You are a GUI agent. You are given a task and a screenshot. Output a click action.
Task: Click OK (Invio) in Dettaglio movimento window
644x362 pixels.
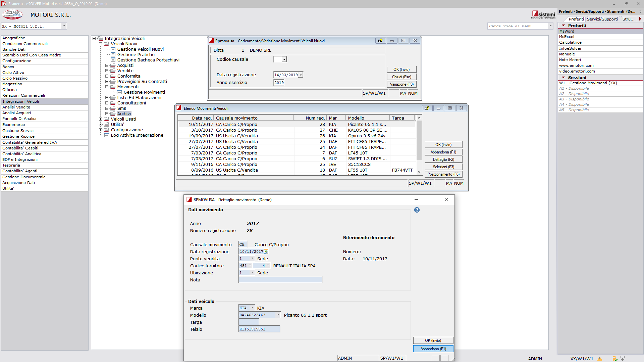[x=433, y=341]
